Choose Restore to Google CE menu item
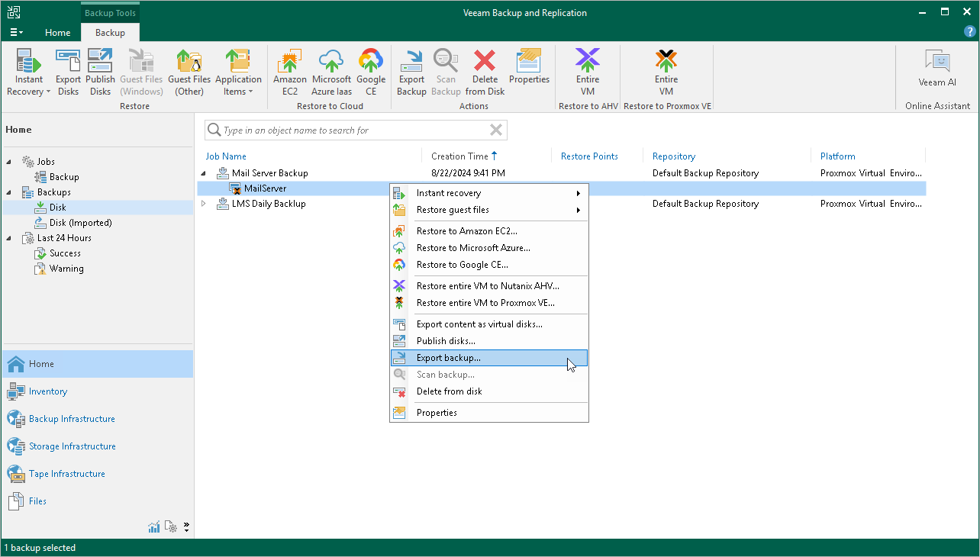Screen dimensions: 980x557 pos(489,265)
